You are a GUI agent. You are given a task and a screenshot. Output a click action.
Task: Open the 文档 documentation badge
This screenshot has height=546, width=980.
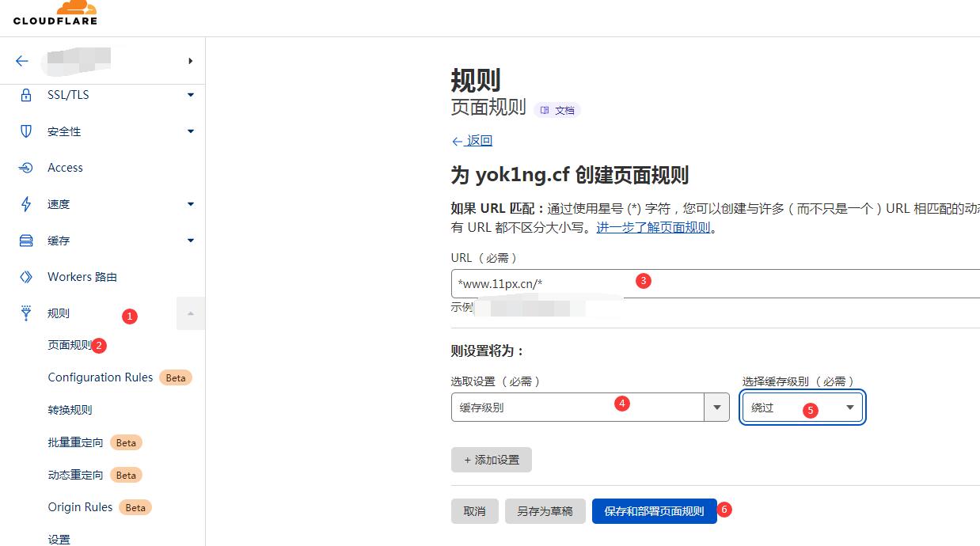click(x=557, y=110)
